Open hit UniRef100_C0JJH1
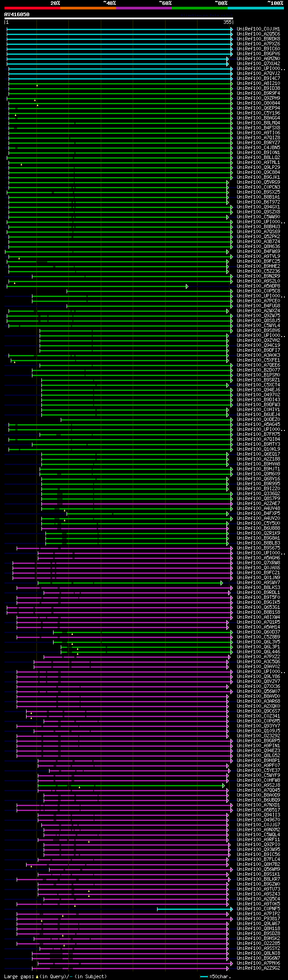The width and height of the screenshot is (288, 980). pos(258,29)
